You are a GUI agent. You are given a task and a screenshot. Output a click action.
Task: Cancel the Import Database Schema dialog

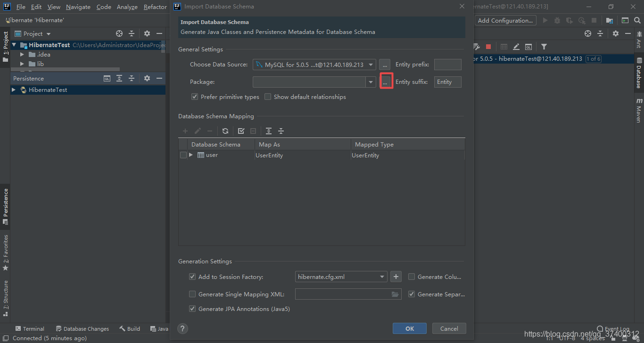pyautogui.click(x=449, y=328)
